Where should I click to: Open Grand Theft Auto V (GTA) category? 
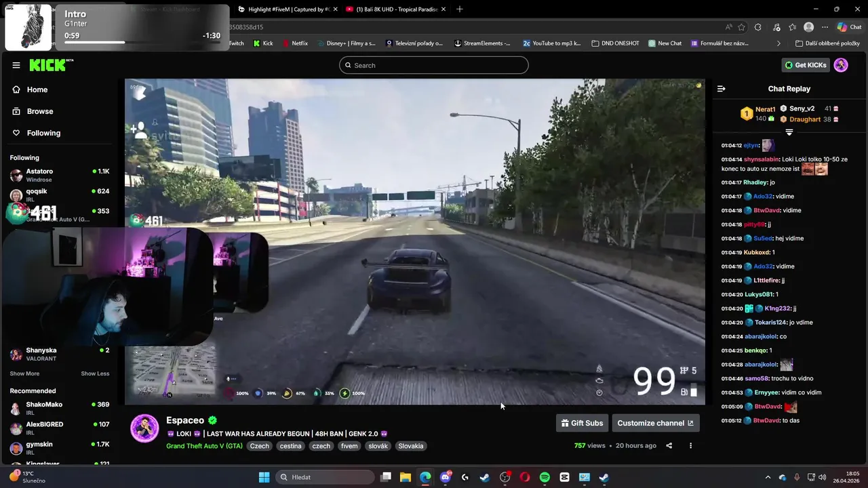pos(204,446)
